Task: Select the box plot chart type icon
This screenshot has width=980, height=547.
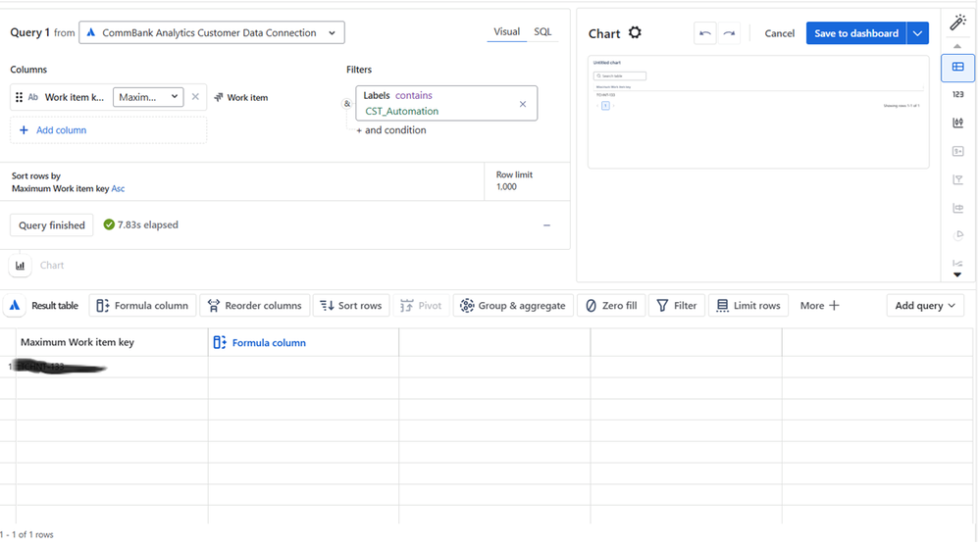Action: (957, 208)
